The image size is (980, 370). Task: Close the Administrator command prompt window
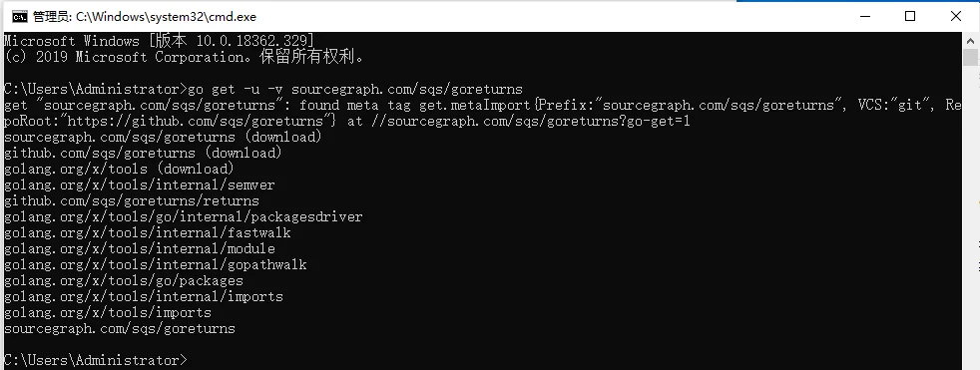coord(956,16)
